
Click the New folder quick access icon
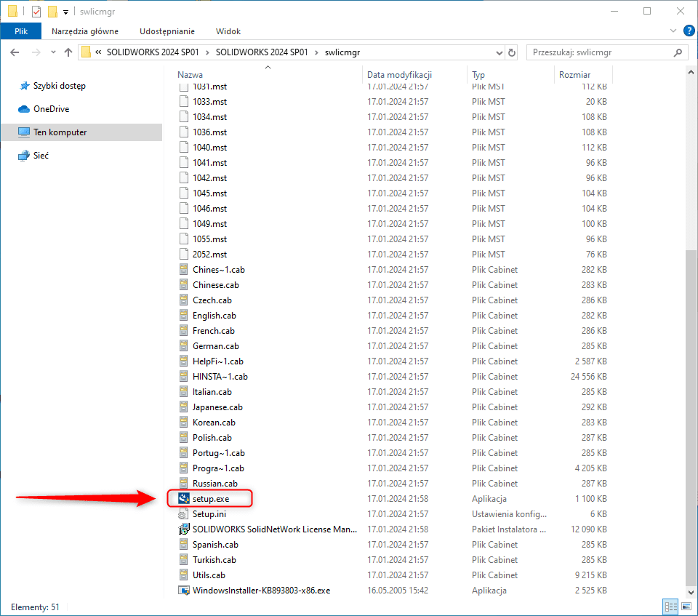52,12
